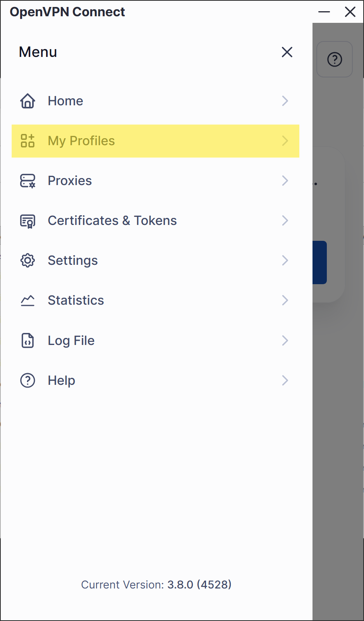The width and height of the screenshot is (364, 621).
Task: Open the help button behind the menu
Action: (x=335, y=59)
